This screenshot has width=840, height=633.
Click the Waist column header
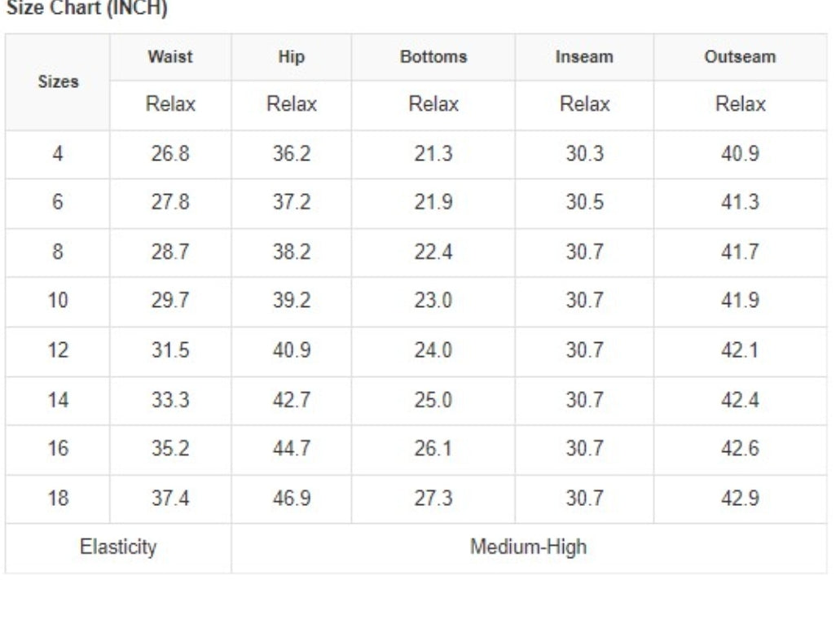(169, 57)
